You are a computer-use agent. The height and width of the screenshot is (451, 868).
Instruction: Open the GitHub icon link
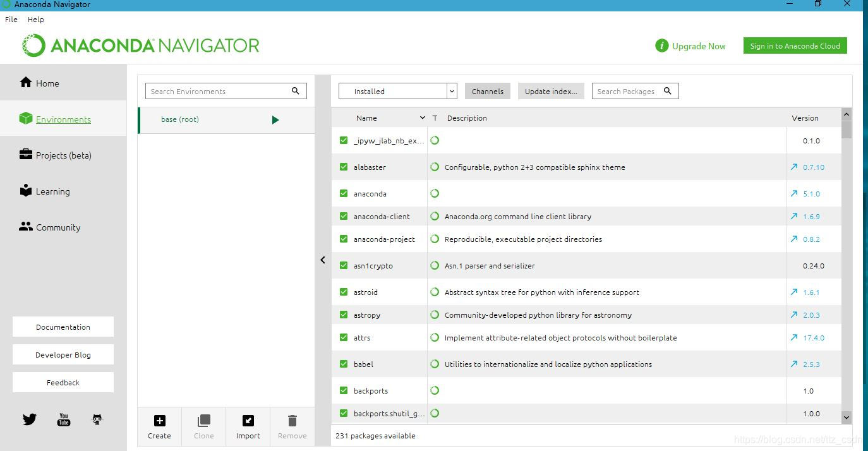tap(97, 419)
